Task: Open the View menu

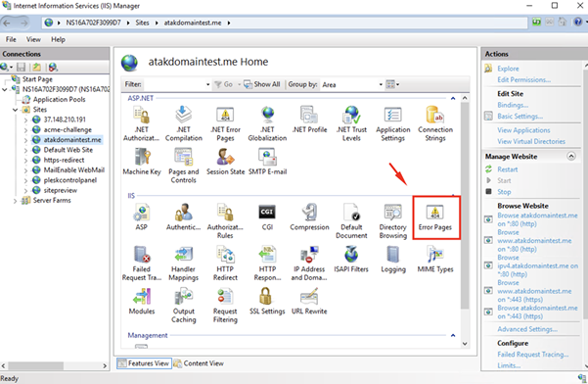Action: point(33,39)
